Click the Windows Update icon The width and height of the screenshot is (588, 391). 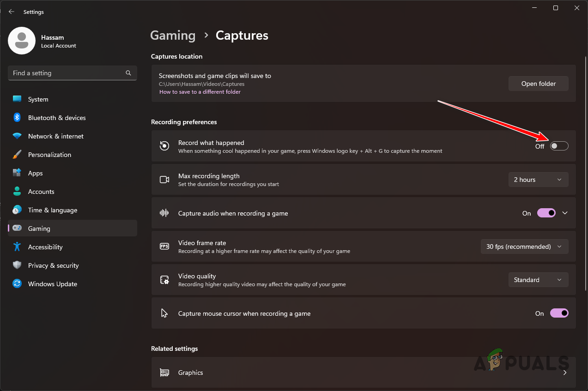pyautogui.click(x=17, y=283)
